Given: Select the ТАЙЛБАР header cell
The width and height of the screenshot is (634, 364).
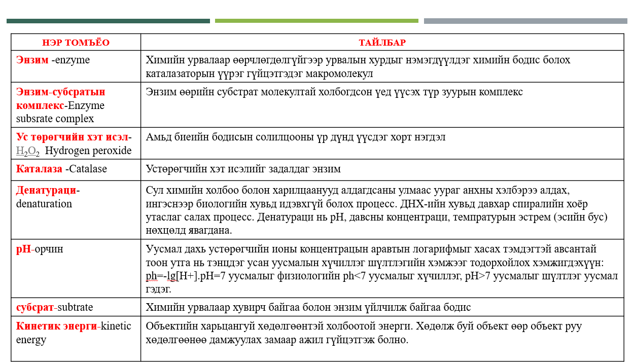Looking at the screenshot, I should 381,43.
